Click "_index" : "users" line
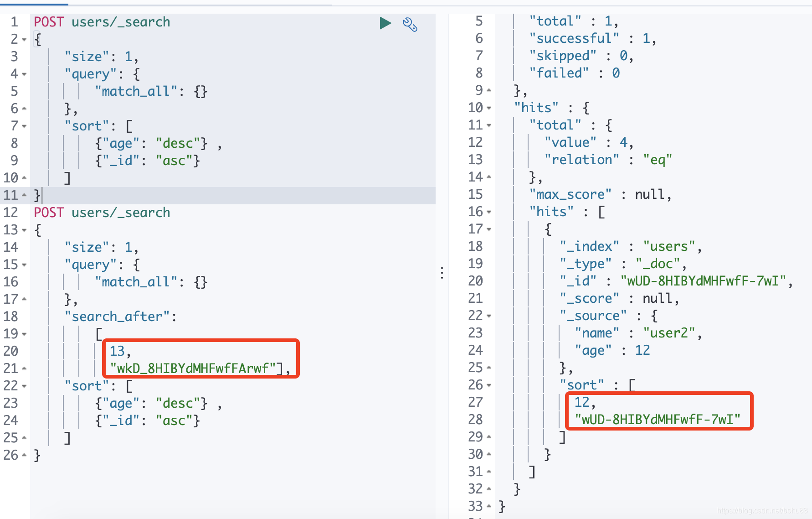The height and width of the screenshot is (519, 812). coord(627,246)
